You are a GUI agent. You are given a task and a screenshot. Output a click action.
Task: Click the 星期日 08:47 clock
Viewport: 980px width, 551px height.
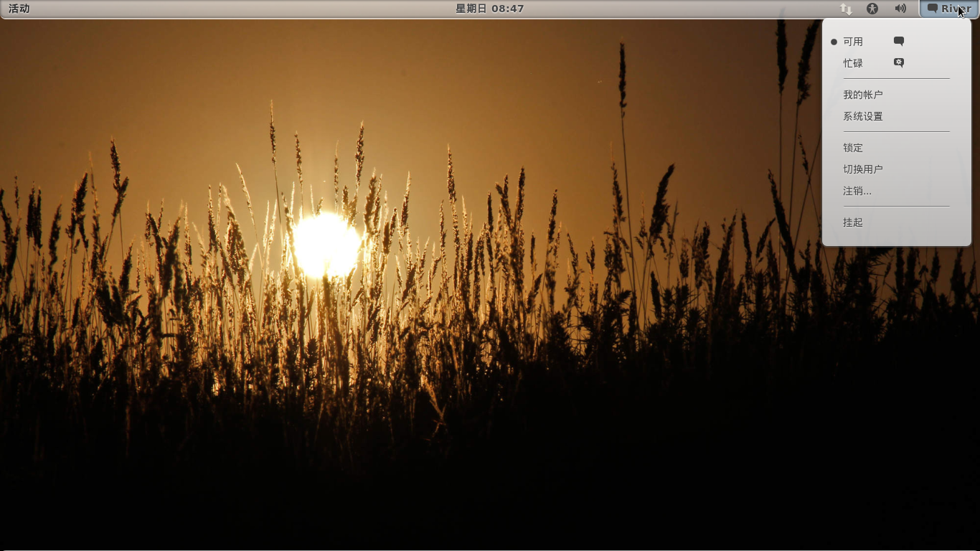tap(490, 9)
